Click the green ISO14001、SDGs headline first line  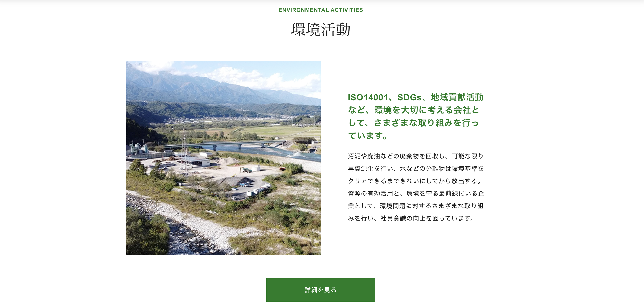pos(416,97)
